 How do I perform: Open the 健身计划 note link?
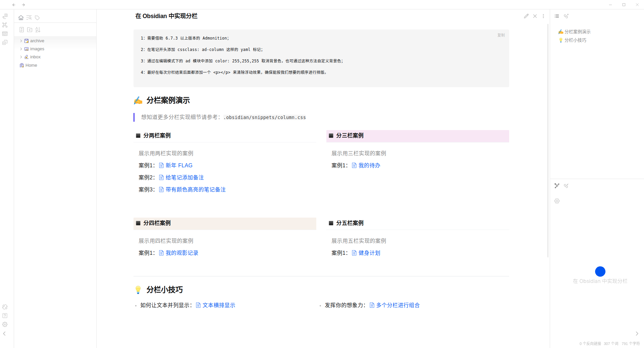pyautogui.click(x=366, y=253)
